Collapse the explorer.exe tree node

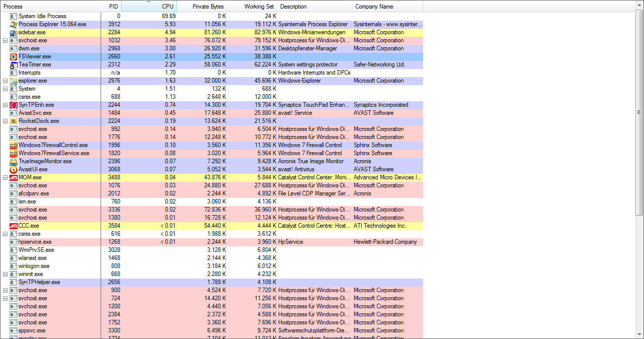click(x=5, y=81)
